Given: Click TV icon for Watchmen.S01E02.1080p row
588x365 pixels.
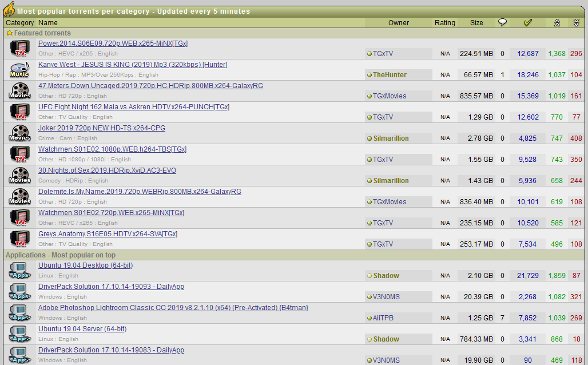Looking at the screenshot, I should (x=19, y=154).
